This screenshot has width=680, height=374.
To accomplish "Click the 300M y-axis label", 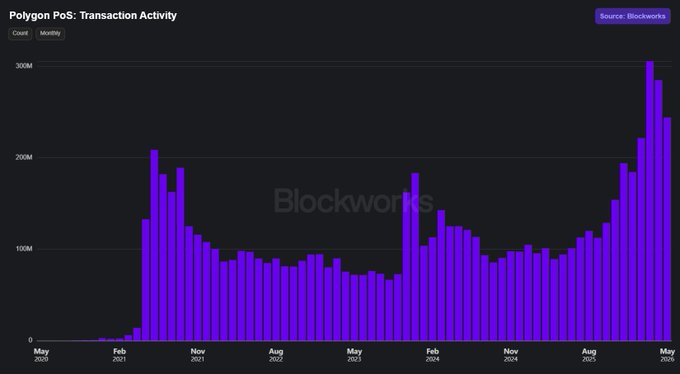I will pyautogui.click(x=24, y=66).
